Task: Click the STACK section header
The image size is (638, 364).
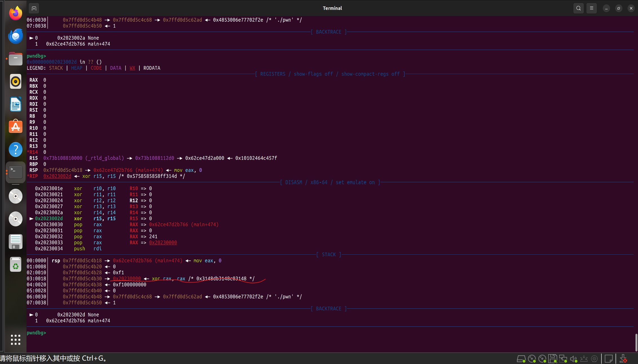Action: click(329, 255)
